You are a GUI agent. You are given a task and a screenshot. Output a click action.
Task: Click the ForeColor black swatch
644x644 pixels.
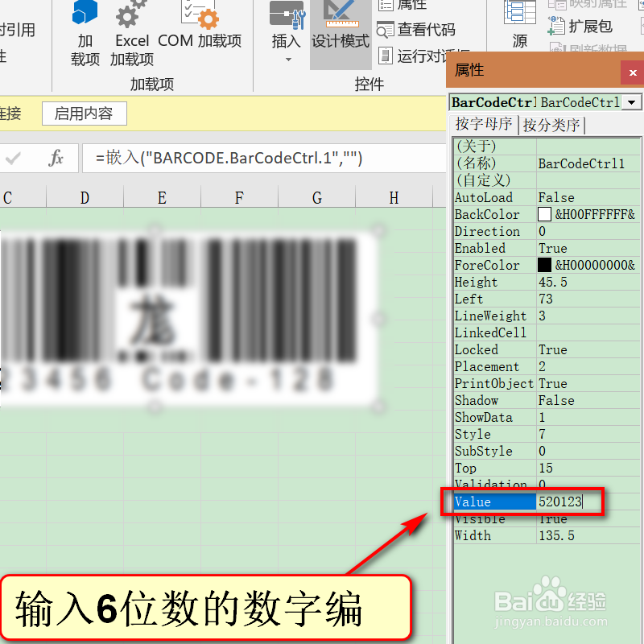pyautogui.click(x=544, y=265)
